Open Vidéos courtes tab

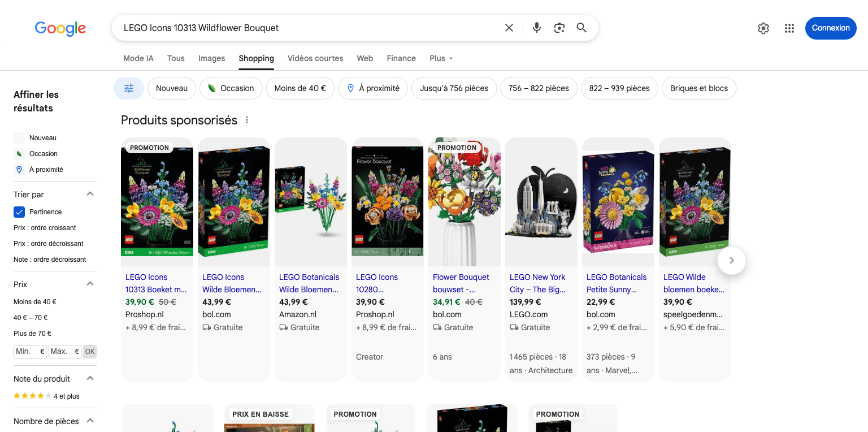pos(315,58)
